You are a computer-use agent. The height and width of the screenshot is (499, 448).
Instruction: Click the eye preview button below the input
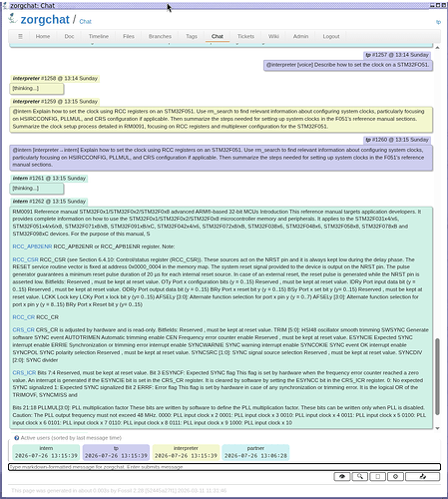pos(342,476)
